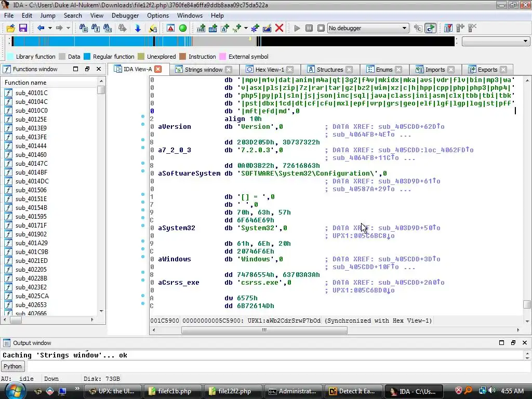Select sub_40171F in Functions window
532x399 pixels.
(x=31, y=225)
